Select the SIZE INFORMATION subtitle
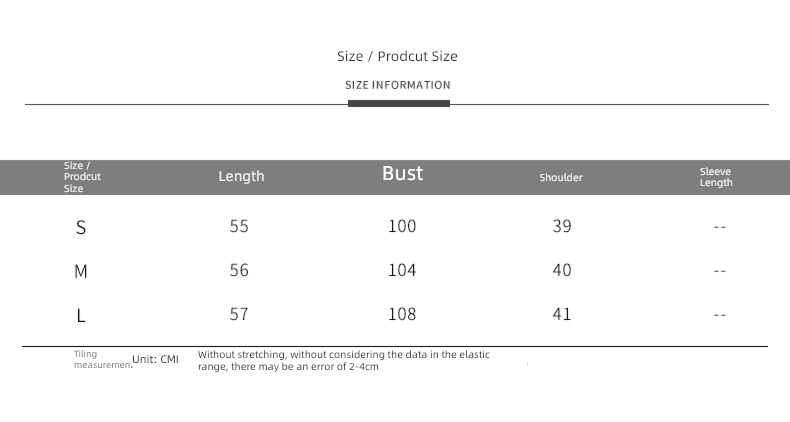Viewport: 790px width, 422px height. coord(398,85)
